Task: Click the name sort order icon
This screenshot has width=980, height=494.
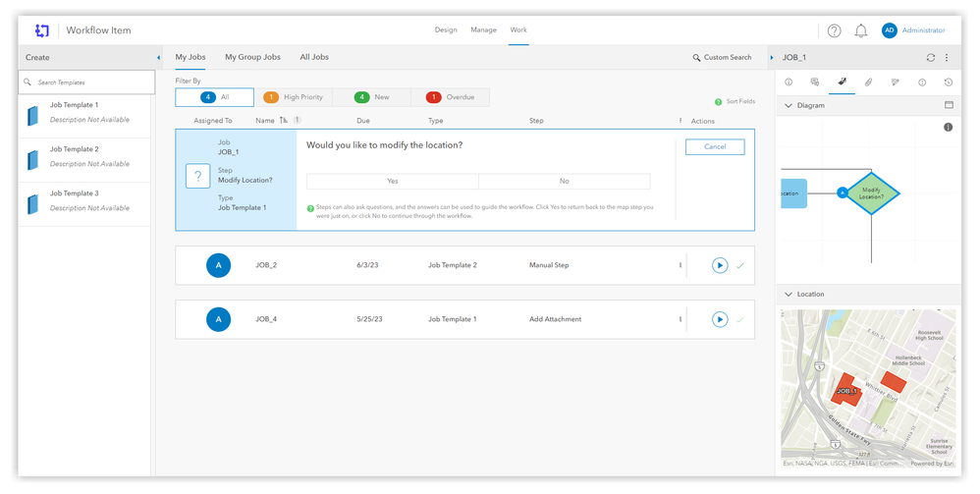Action: (283, 120)
